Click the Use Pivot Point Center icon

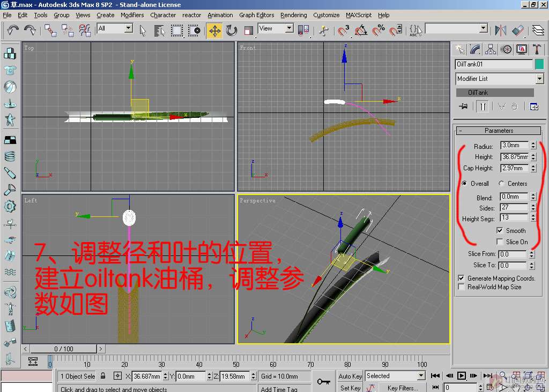303,31
